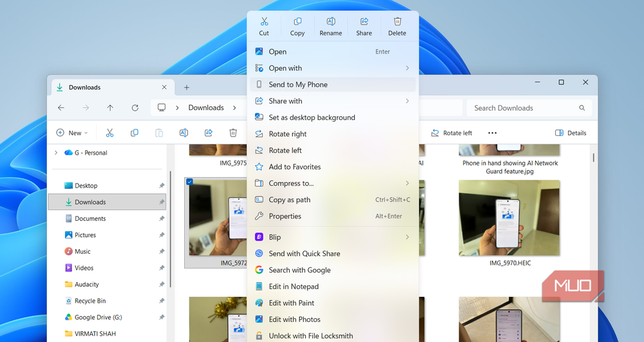644x342 pixels.
Task: Select Unlock with File Locksmith
Action: [x=333, y=336]
